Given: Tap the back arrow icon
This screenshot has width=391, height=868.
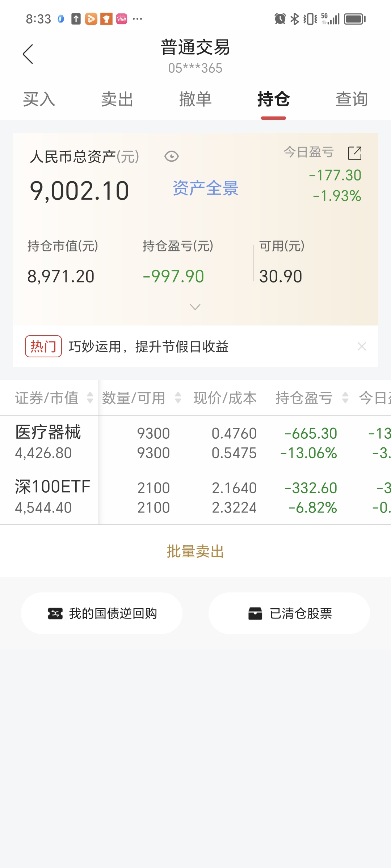Looking at the screenshot, I should point(28,54).
